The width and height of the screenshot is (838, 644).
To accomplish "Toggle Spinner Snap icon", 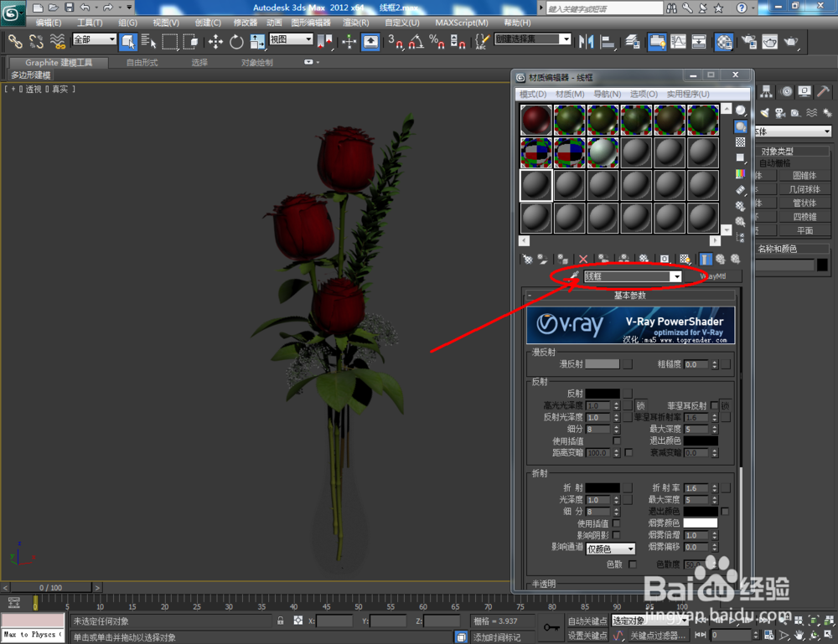I will tap(458, 42).
